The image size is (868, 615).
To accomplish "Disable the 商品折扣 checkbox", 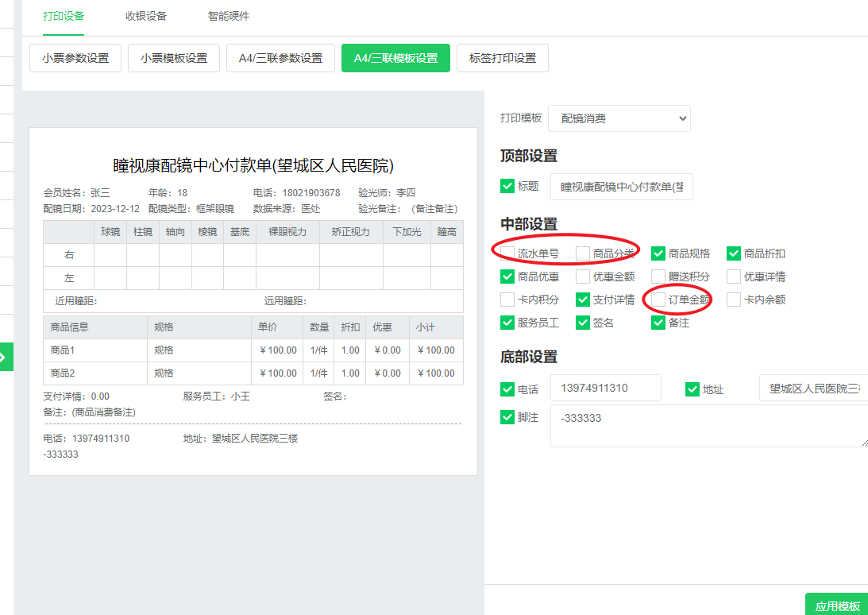I will [734, 253].
